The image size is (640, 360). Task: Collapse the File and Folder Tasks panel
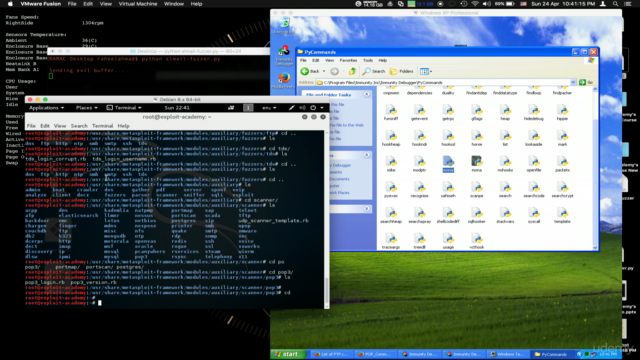click(367, 94)
